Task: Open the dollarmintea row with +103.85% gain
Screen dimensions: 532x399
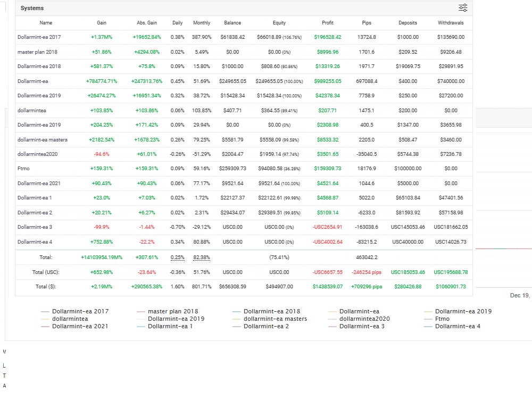Action: (x=244, y=110)
